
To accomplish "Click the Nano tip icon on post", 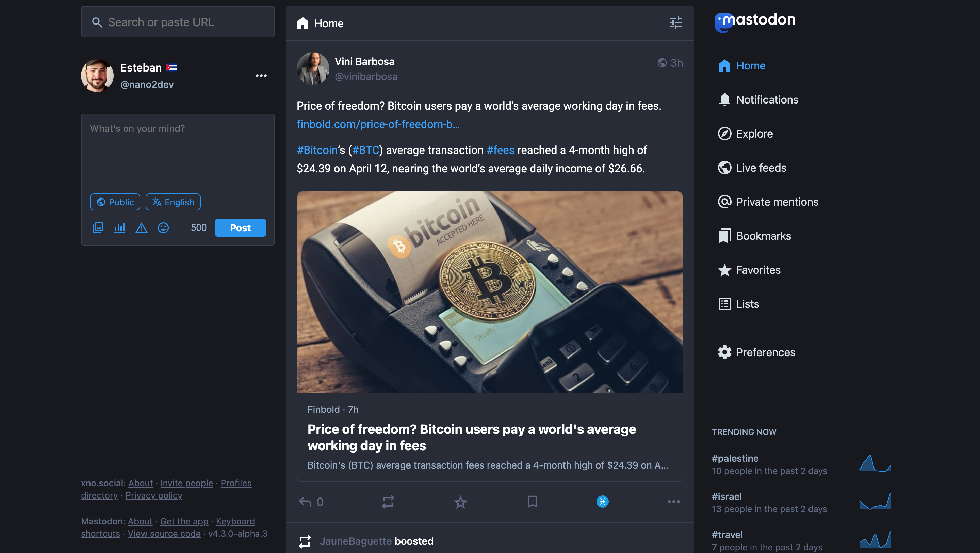I will (x=602, y=502).
